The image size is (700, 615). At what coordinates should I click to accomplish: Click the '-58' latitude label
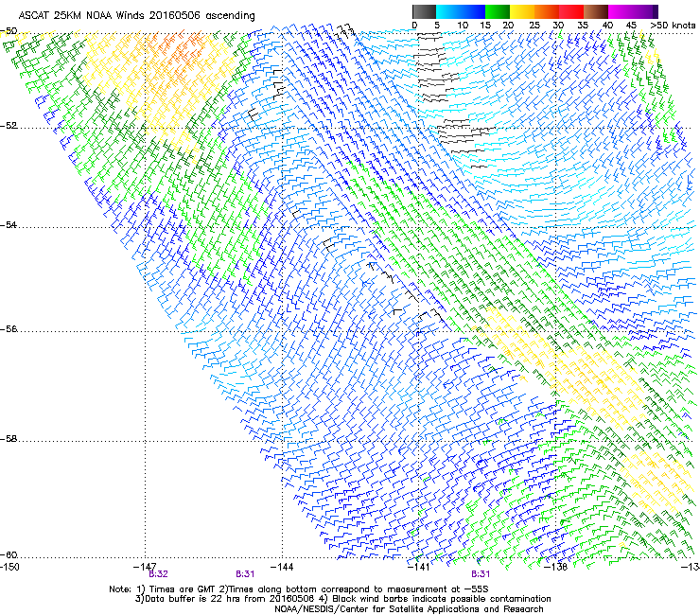pos(9,439)
